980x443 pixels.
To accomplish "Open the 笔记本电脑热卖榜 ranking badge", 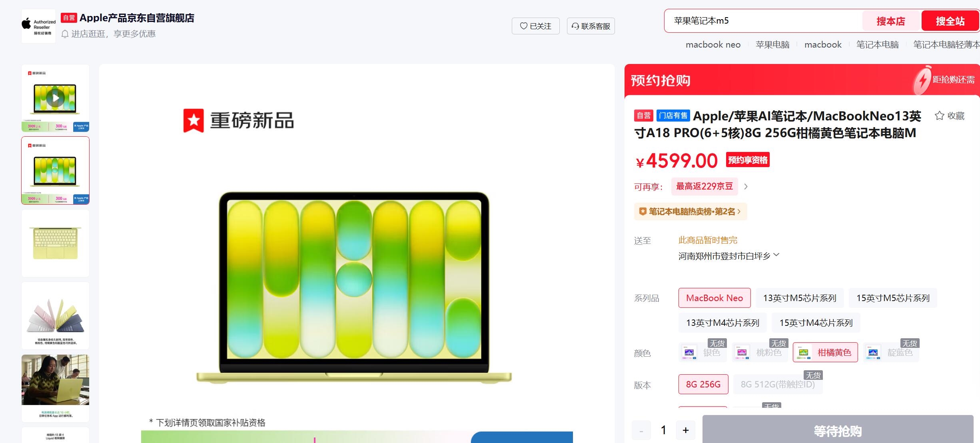I will [x=691, y=212].
